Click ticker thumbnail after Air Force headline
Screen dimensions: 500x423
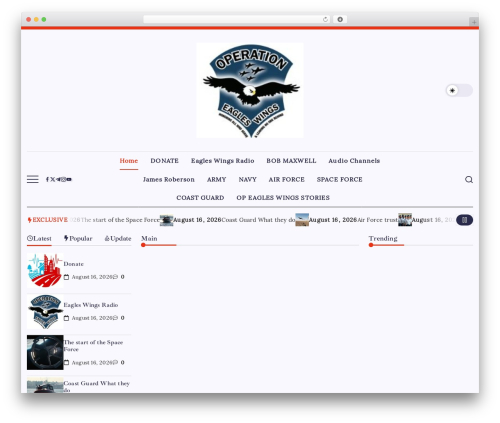(405, 220)
